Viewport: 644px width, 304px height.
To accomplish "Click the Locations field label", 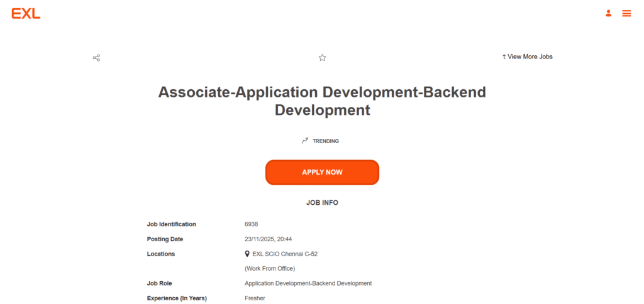I will click(x=161, y=254).
